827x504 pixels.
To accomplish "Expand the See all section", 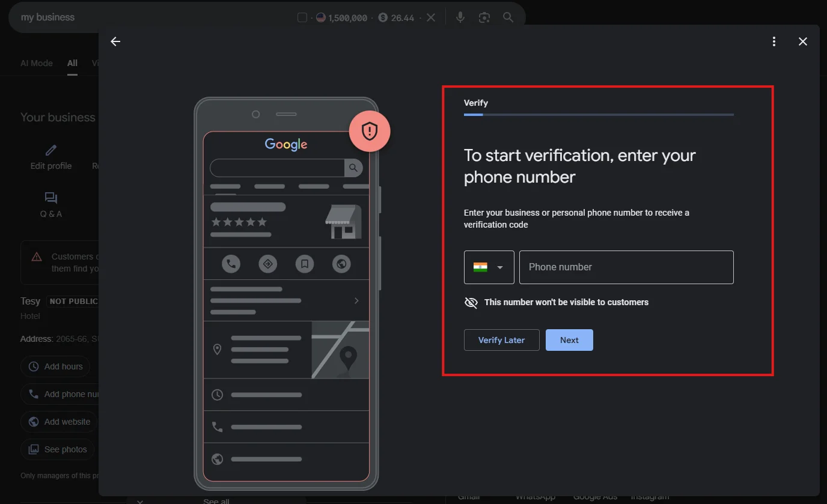I will 216,500.
